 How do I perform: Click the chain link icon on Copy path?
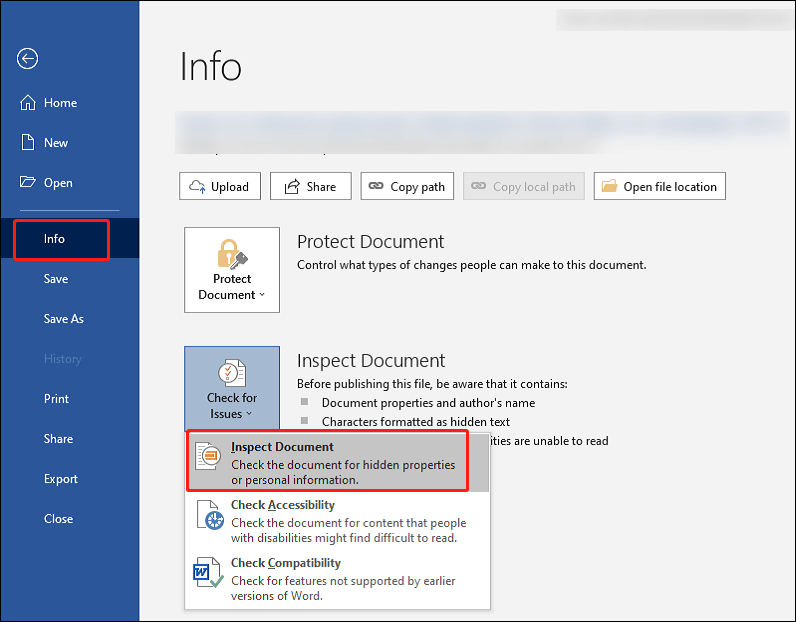point(376,186)
